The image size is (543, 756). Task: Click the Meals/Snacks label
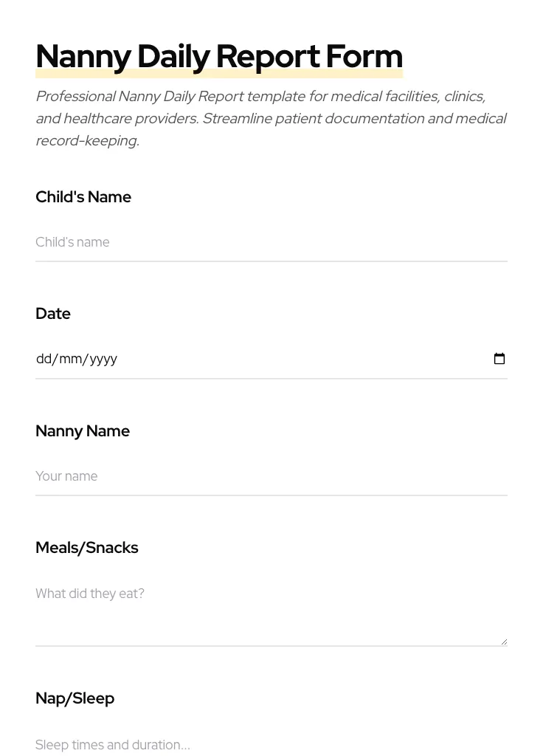(87, 548)
